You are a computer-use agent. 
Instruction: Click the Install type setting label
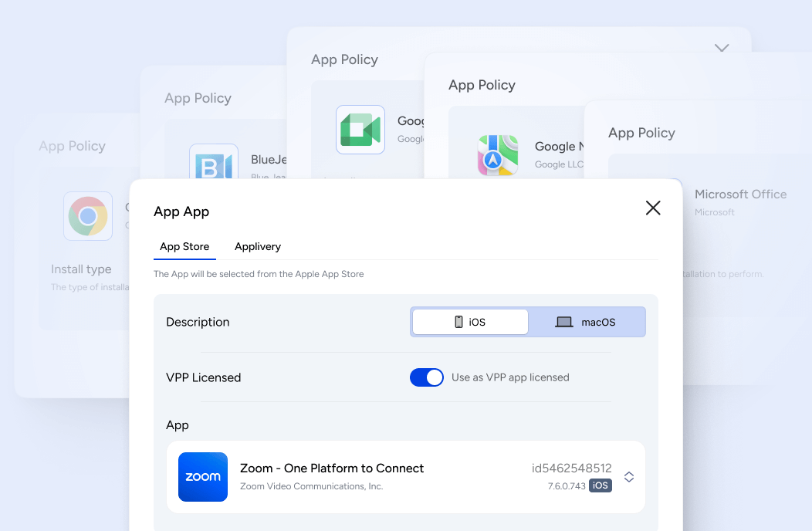point(81,269)
